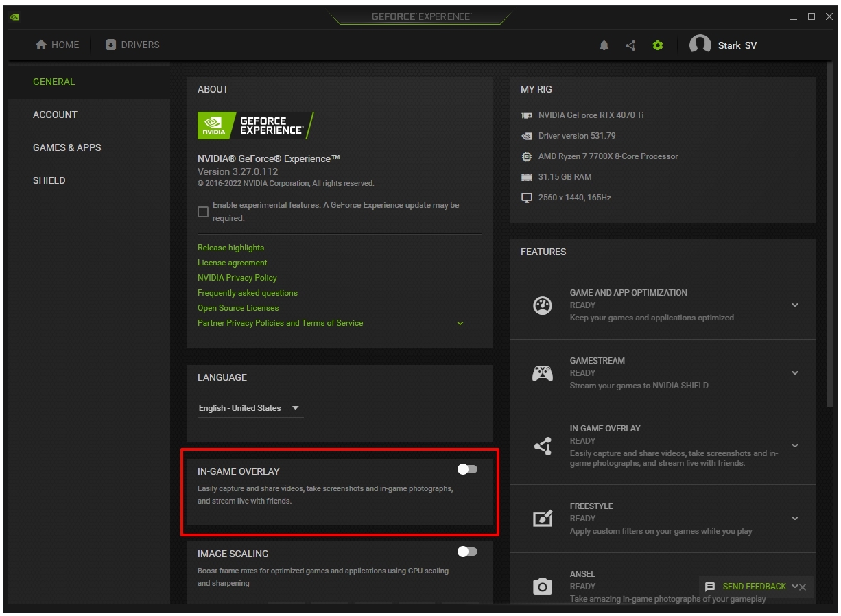
Task: Open the Open Source Licenses link
Action: click(x=238, y=308)
